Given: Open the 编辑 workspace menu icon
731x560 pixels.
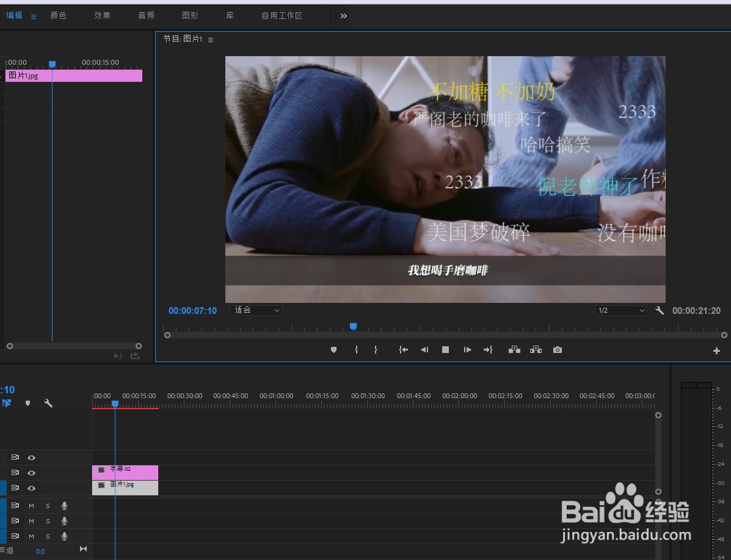Looking at the screenshot, I should (x=34, y=16).
